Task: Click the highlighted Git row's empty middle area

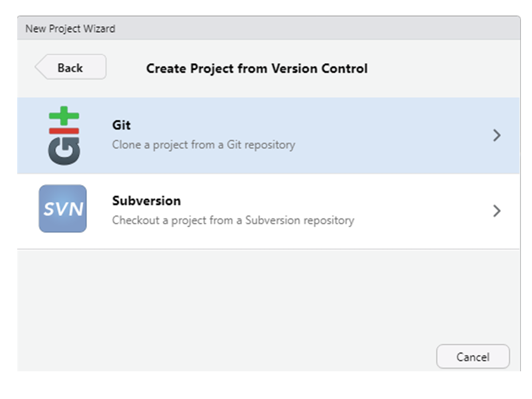Action: (390, 136)
